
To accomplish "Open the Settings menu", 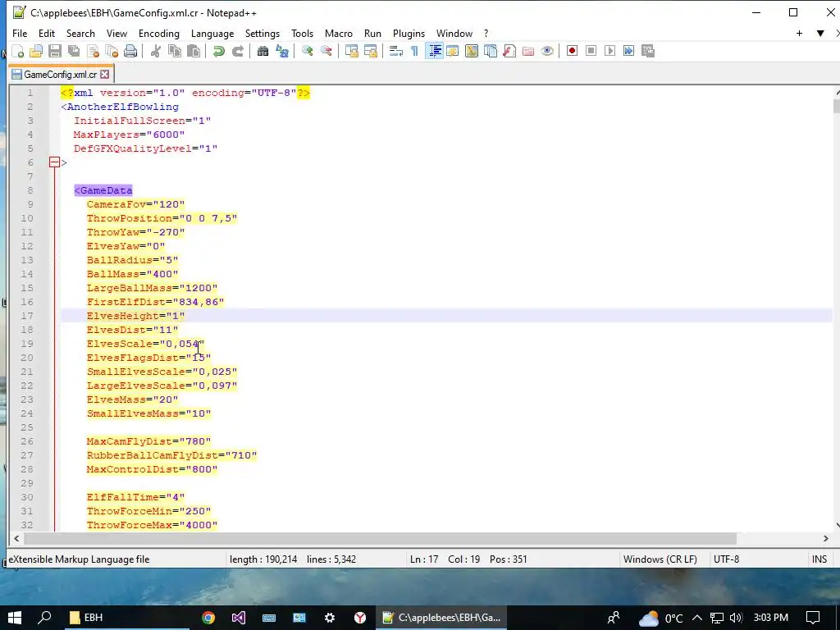I will [x=262, y=33].
